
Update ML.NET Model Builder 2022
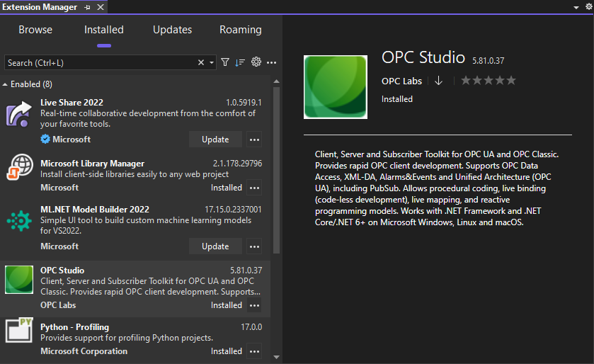pos(215,246)
